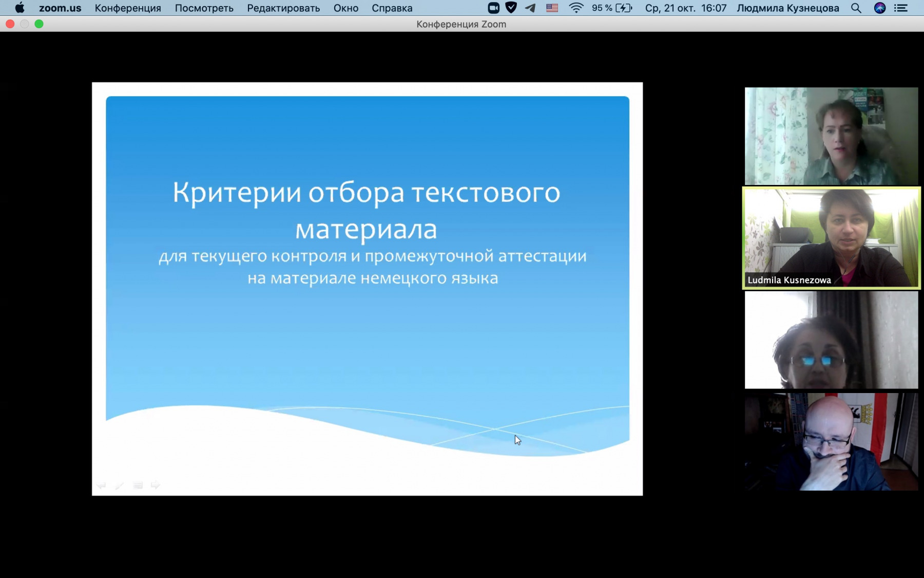
Task: Close the Zoom conference window
Action: click(10, 24)
